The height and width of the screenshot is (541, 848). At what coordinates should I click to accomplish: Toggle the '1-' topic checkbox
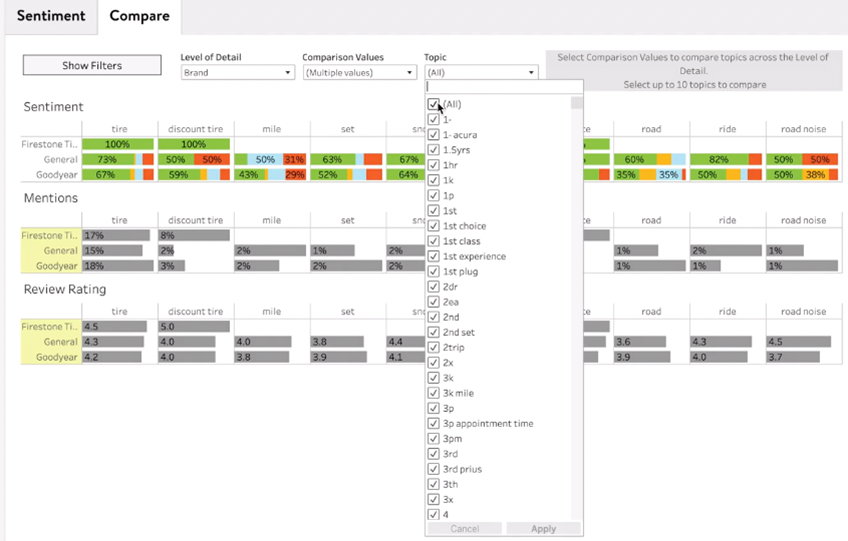(x=433, y=119)
